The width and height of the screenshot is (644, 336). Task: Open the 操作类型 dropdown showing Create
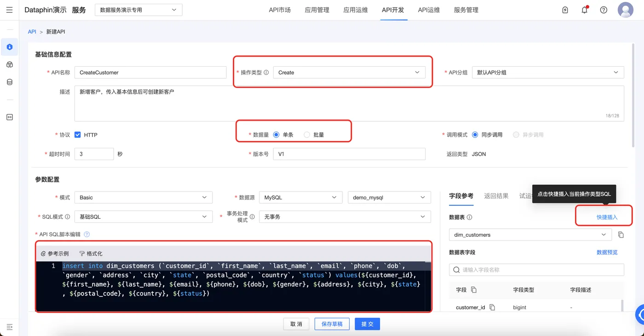[x=349, y=72]
